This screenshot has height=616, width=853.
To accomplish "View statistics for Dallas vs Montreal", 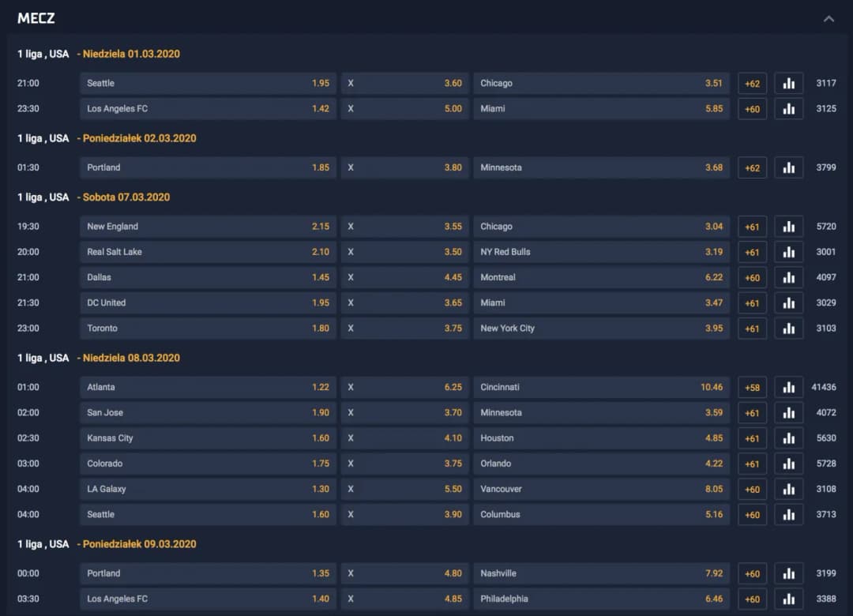I will coord(788,278).
